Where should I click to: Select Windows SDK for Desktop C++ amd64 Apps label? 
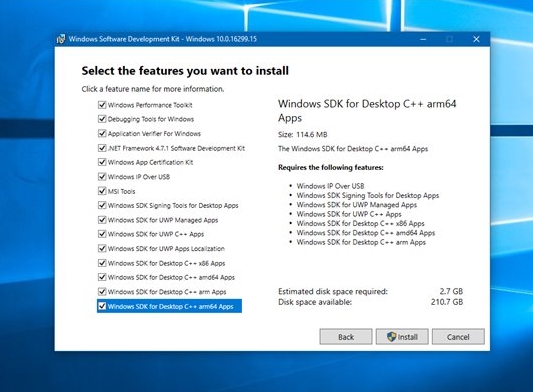[x=171, y=278]
